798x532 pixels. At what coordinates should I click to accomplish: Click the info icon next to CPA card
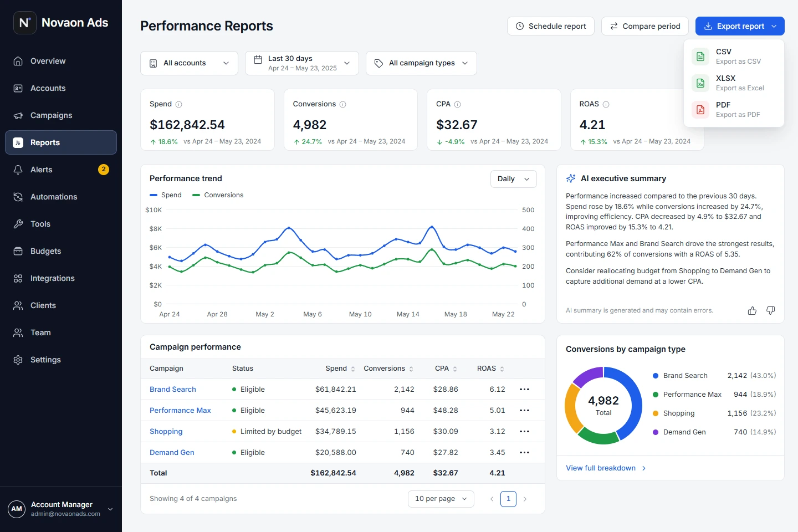point(457,104)
